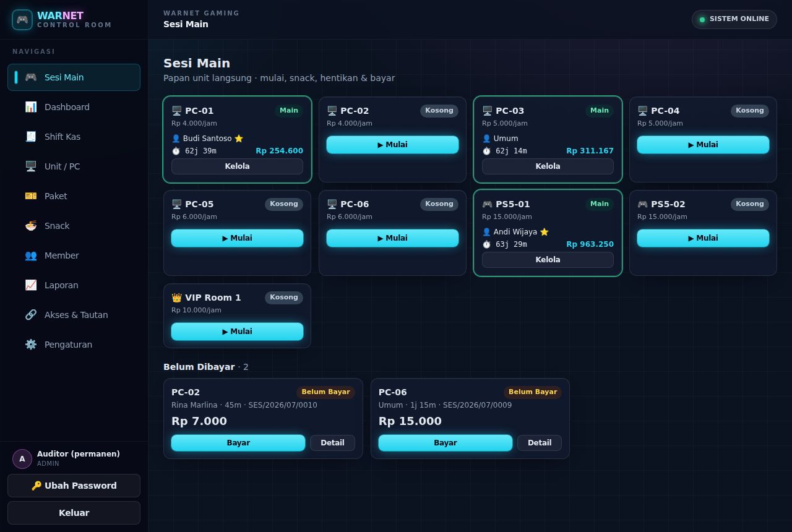Pay the Rina Marlina PC-02 bill with Bayar
Screen dimensions: 792x532
point(238,443)
